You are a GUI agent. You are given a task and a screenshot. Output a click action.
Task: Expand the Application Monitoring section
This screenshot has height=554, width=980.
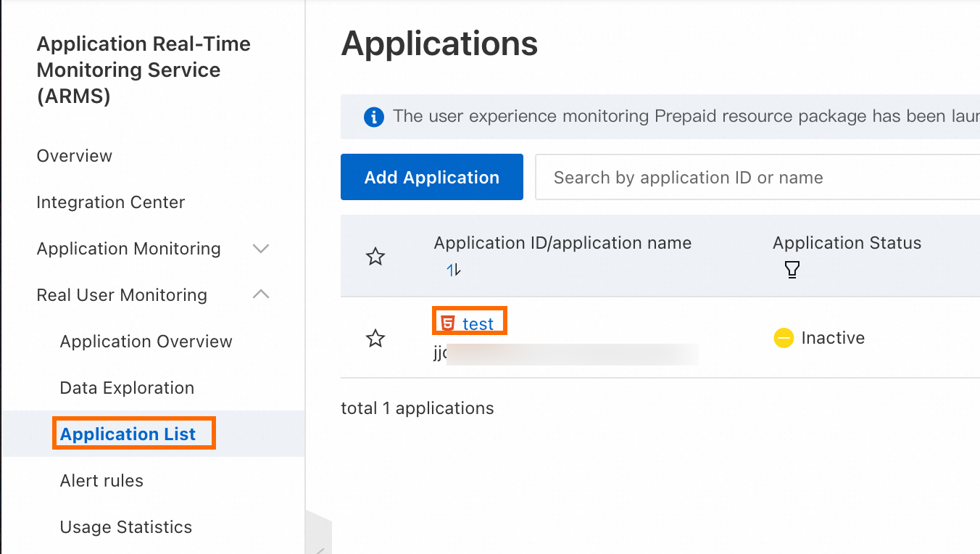click(260, 248)
